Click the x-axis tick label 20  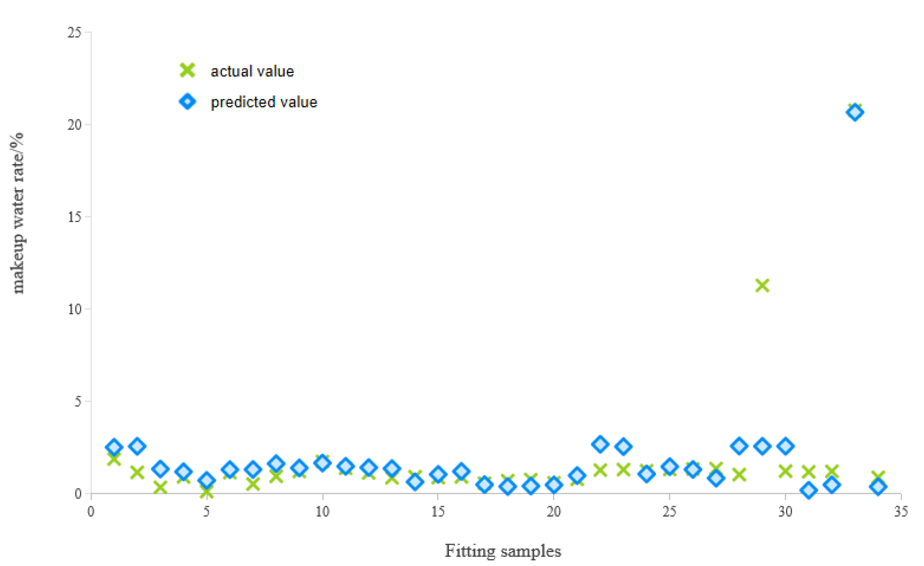pyautogui.click(x=553, y=512)
